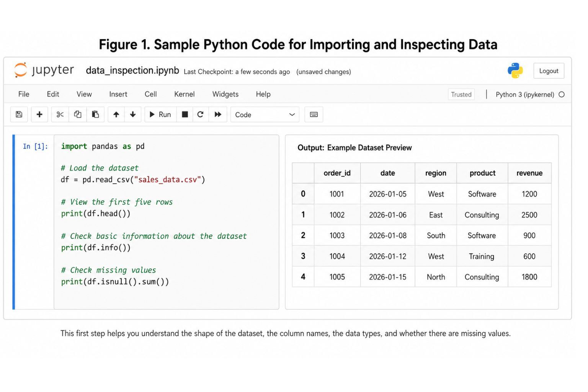The width and height of the screenshot is (588, 392).
Task: Cut selected cells with scissors icon
Action: (60, 114)
